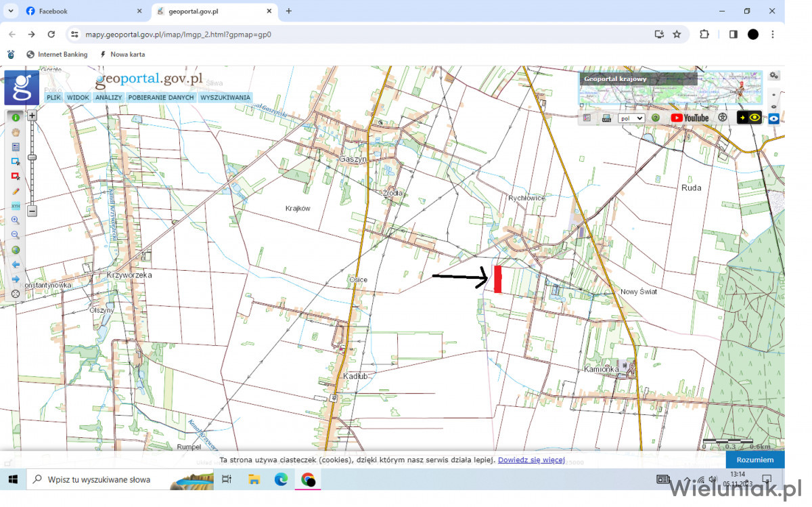Screen dimensions: 812x507
Task: Open the green question mark help
Action: (x=656, y=118)
